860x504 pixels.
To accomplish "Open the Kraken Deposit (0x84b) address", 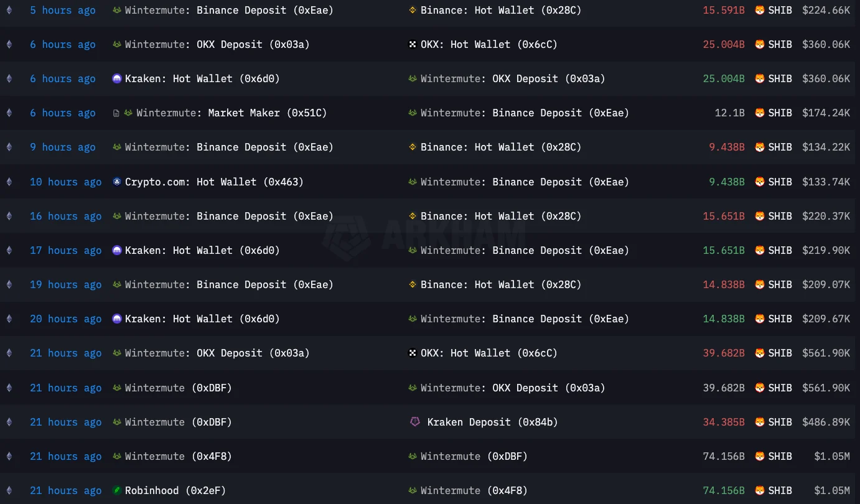I will pos(492,422).
